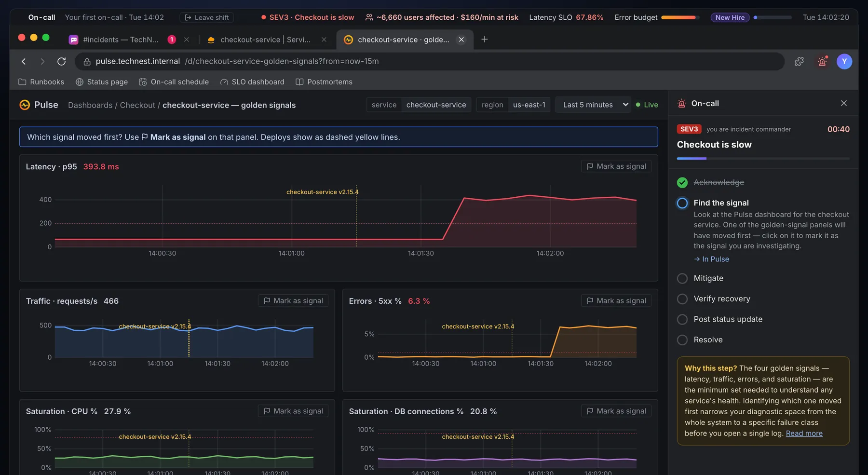Image resolution: width=868 pixels, height=475 pixels.
Task: Open a new browser tab with plus icon
Action: pyautogui.click(x=485, y=40)
